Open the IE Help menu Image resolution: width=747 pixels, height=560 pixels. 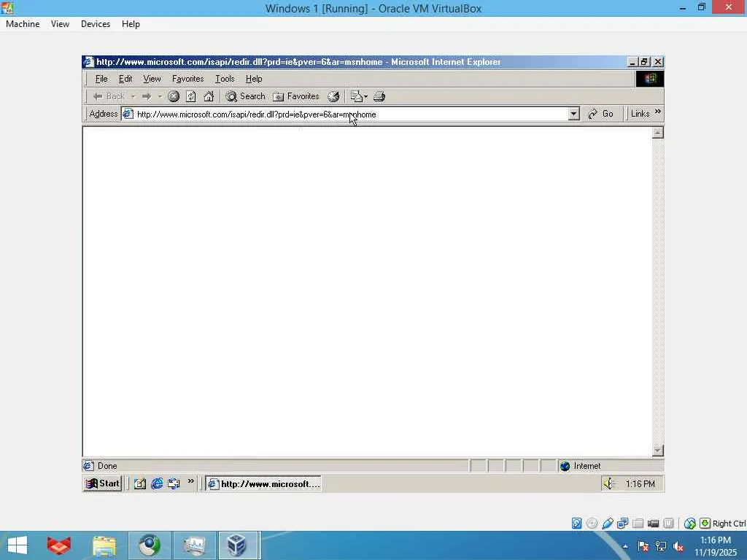pyautogui.click(x=254, y=79)
